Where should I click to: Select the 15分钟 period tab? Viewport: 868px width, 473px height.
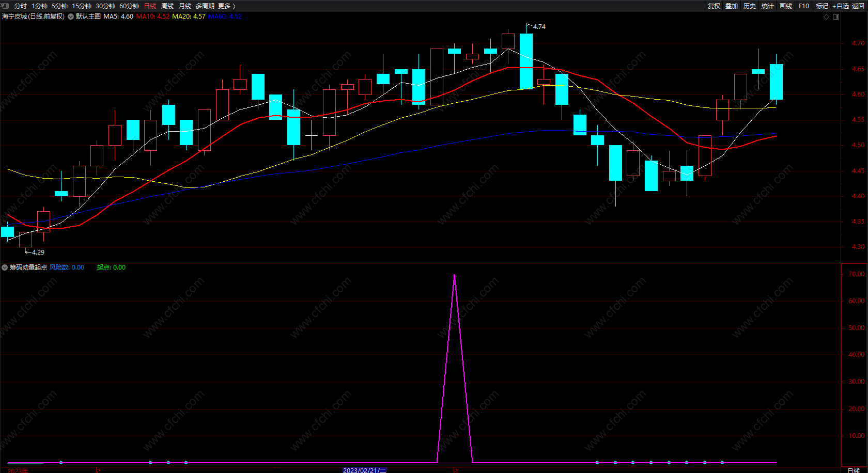click(x=82, y=6)
